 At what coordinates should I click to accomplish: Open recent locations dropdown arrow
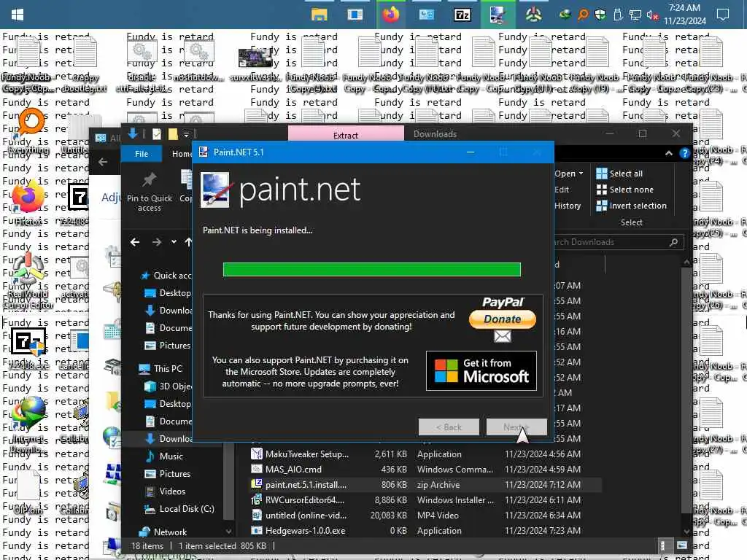(x=174, y=242)
